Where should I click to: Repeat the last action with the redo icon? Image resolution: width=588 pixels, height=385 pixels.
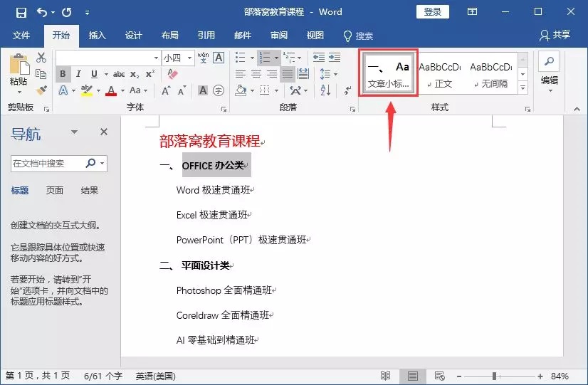click(67, 12)
